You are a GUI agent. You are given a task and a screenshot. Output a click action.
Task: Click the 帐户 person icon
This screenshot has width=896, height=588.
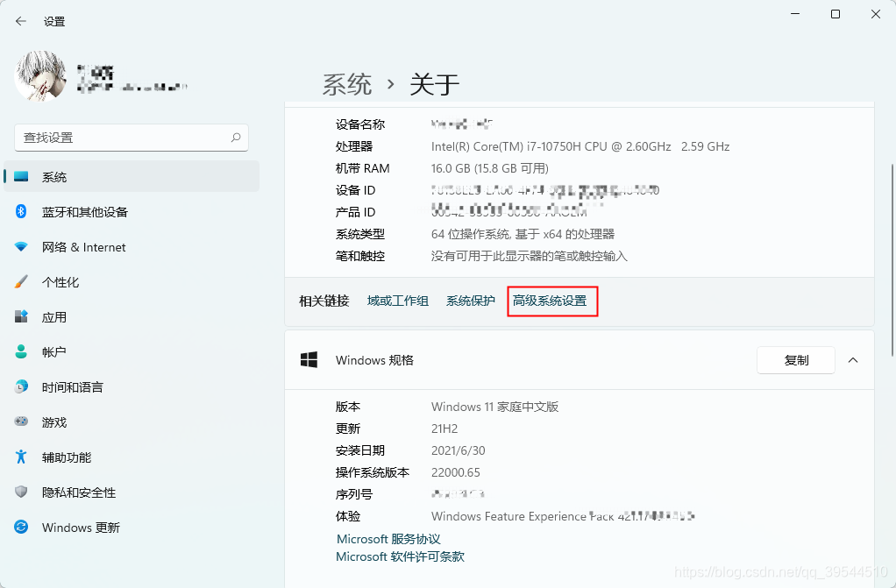[x=21, y=351]
